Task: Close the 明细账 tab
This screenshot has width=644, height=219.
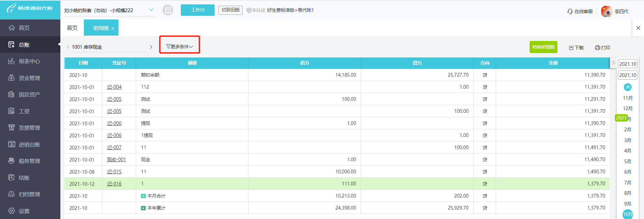Action: pos(113,29)
